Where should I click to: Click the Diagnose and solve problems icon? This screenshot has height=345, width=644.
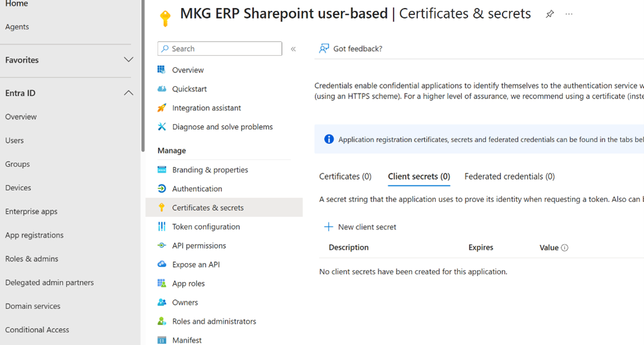pos(161,127)
